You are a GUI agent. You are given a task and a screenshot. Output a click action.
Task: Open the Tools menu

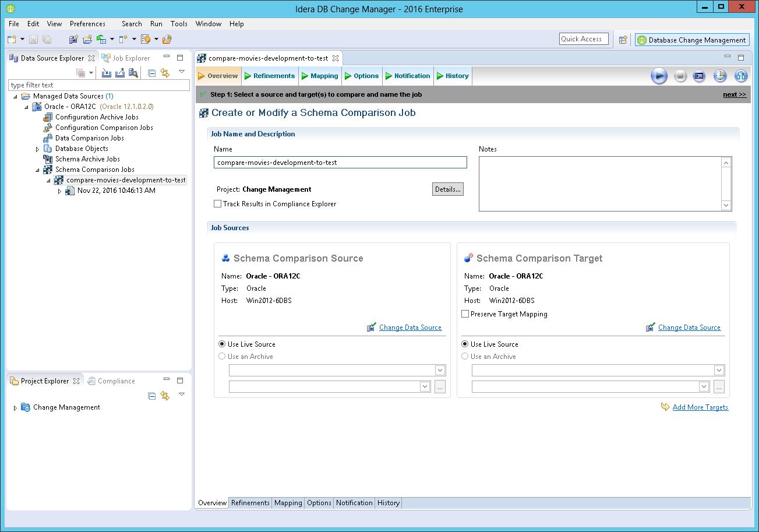pos(179,24)
